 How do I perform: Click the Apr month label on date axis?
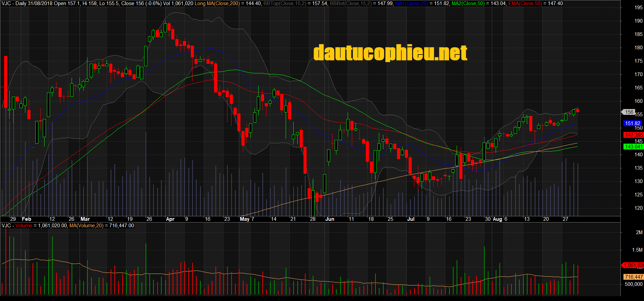coord(170,219)
